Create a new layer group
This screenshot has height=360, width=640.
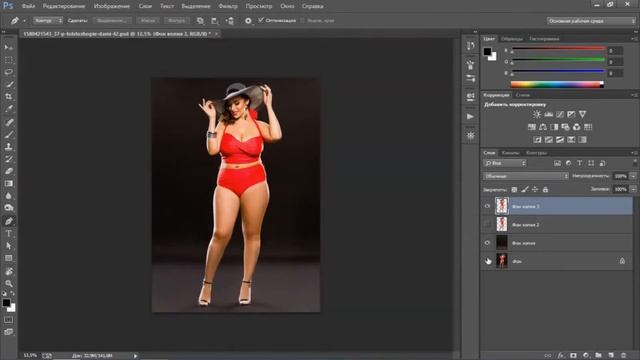point(598,356)
